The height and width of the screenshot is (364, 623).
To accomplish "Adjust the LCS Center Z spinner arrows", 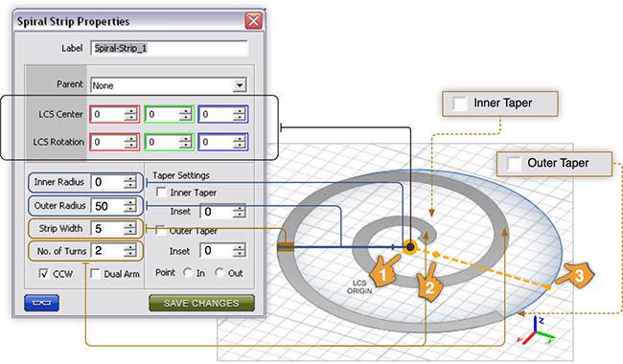I will [240, 114].
